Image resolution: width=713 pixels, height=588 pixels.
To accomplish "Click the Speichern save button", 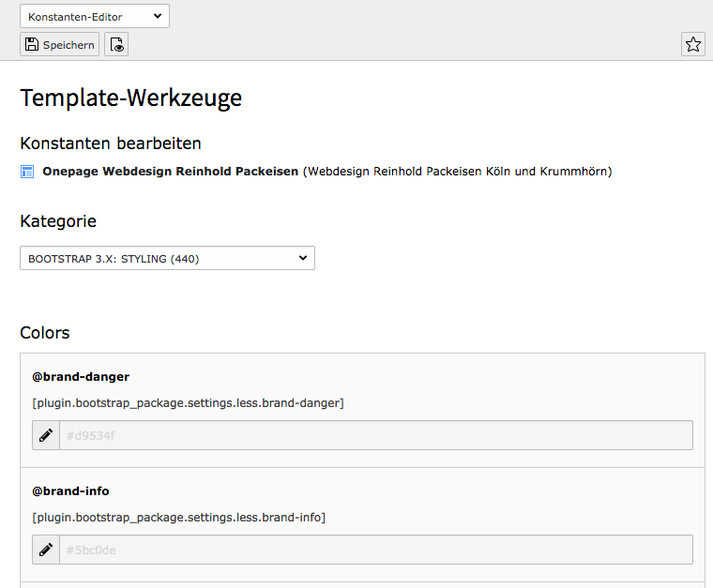I will 59,44.
